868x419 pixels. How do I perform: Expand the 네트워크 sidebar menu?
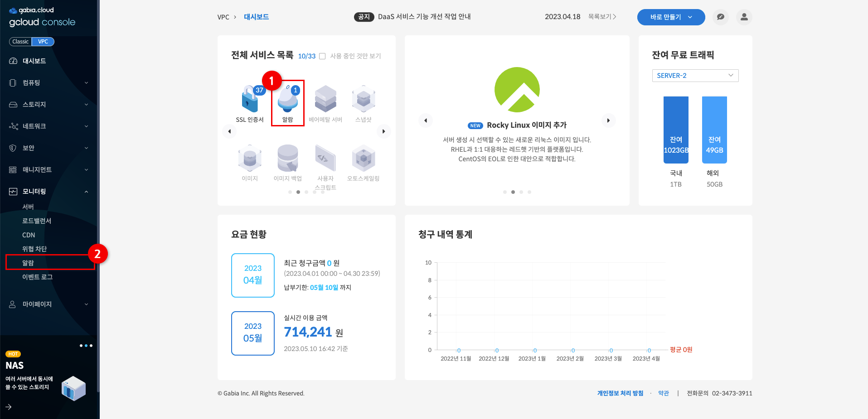click(48, 126)
